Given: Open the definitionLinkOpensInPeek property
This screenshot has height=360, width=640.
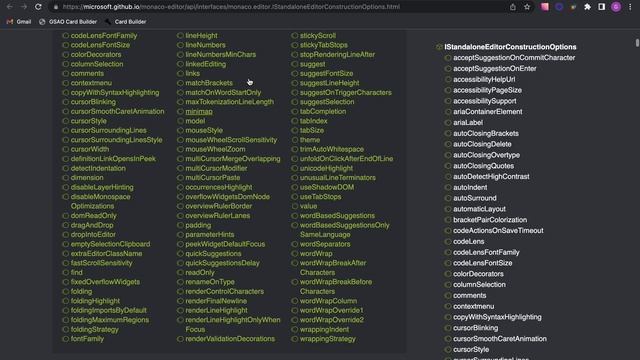Looking at the screenshot, I should (113, 159).
